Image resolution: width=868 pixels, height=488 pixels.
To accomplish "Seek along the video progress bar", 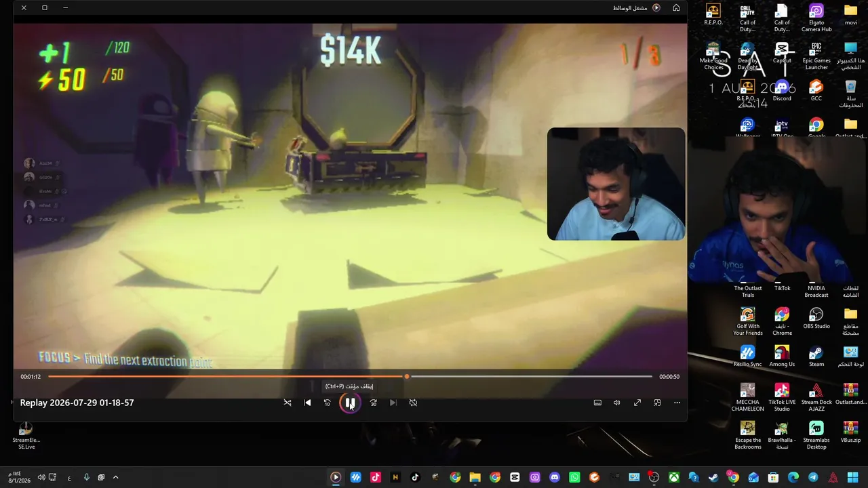I will pos(350,376).
